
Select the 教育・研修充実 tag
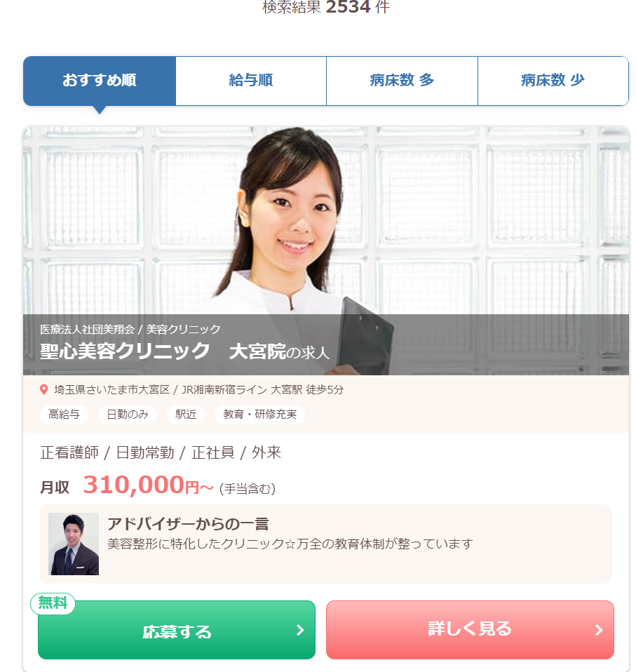pos(259,415)
